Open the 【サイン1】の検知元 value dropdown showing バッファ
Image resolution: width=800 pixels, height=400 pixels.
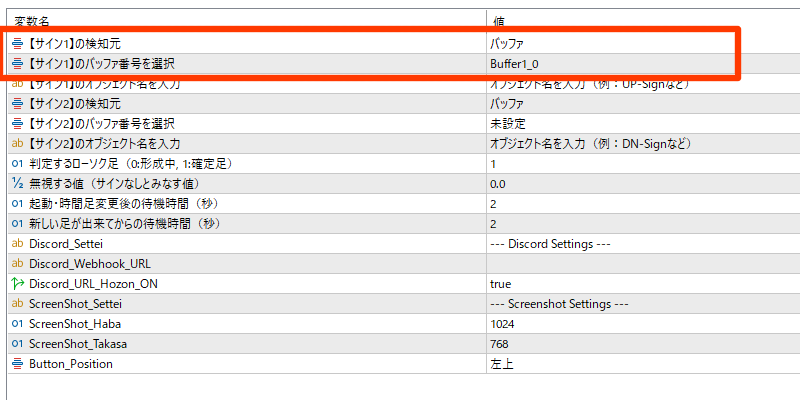click(x=643, y=43)
